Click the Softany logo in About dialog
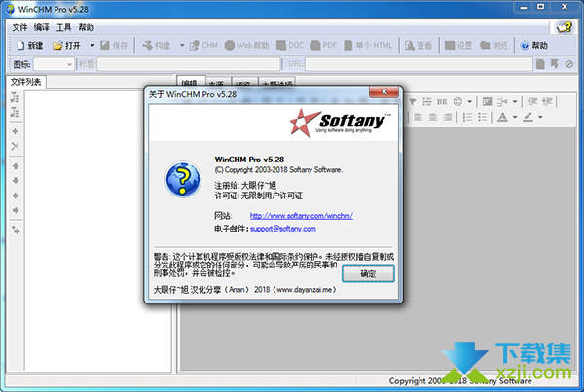 pos(341,123)
